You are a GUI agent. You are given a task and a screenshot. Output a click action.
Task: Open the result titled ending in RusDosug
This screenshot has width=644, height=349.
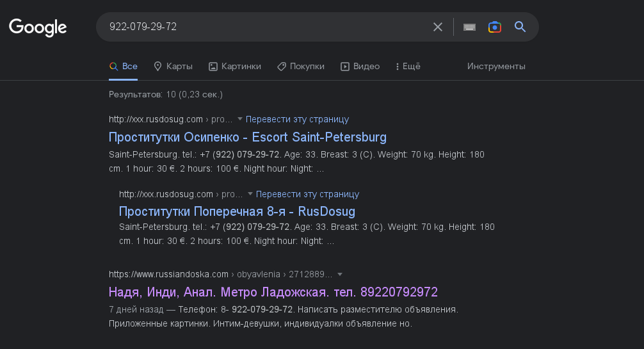click(237, 211)
